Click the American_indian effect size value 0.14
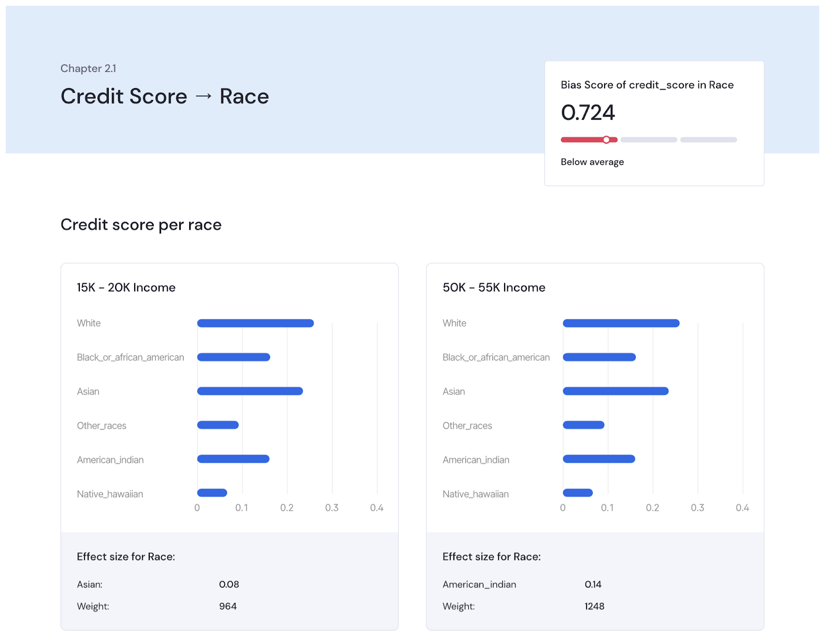The height and width of the screenshot is (644, 829). (x=593, y=584)
